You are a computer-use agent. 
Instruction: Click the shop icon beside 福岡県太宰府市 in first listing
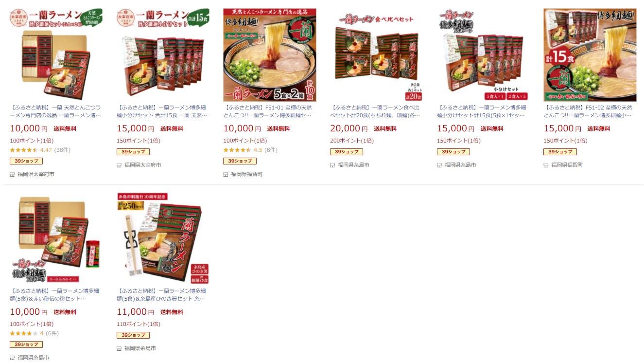coord(12,174)
